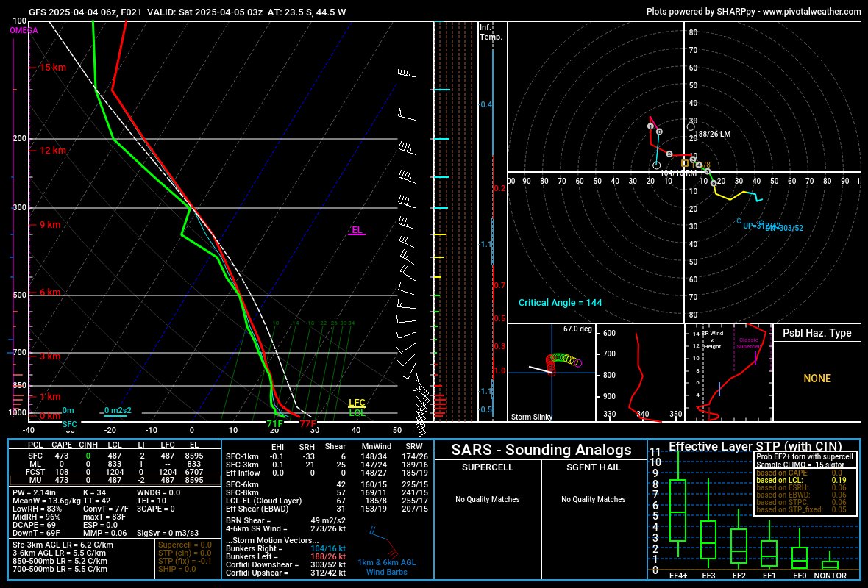Select the Supercell = 0.0 composite value
Screen dimensions: 868x588
[185, 545]
